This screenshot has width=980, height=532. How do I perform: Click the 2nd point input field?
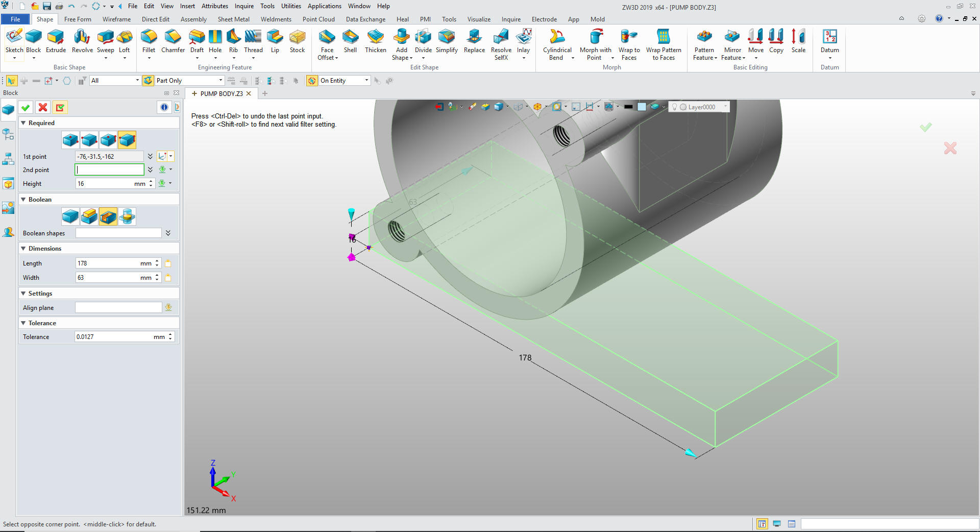110,170
